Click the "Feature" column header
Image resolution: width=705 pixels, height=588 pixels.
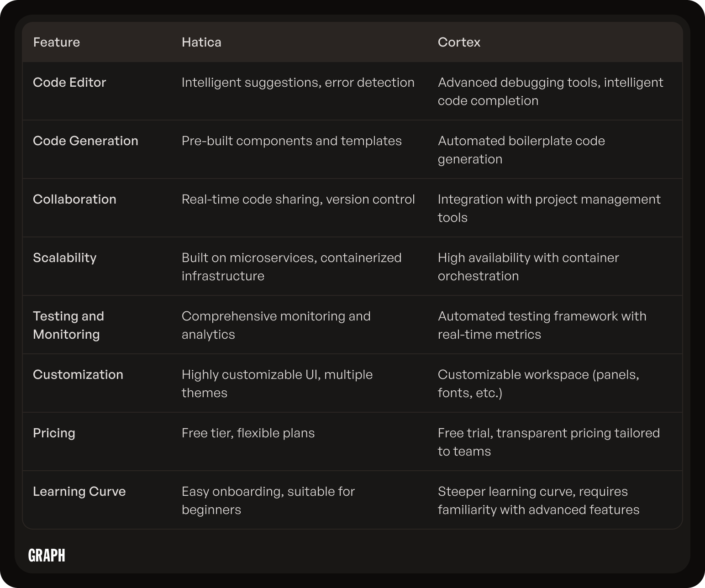[57, 42]
